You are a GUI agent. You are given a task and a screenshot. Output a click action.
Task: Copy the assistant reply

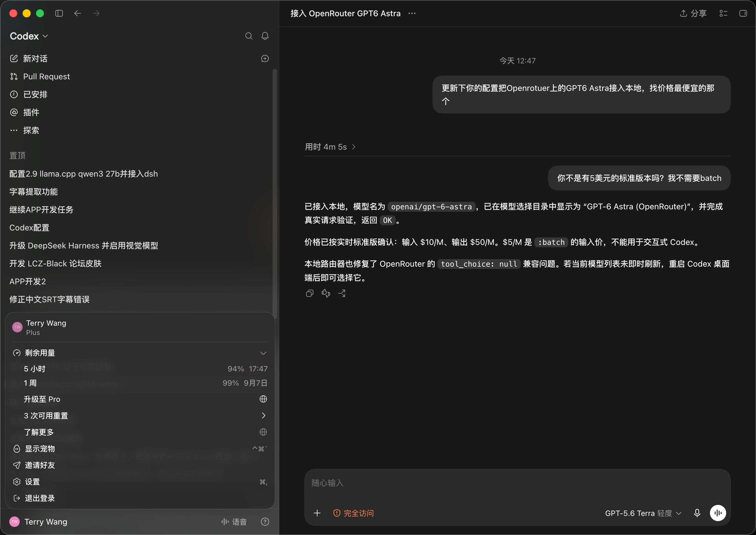(310, 293)
